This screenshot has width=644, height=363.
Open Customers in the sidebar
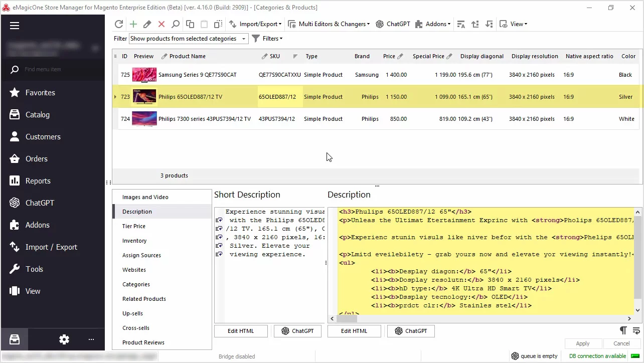point(53,137)
